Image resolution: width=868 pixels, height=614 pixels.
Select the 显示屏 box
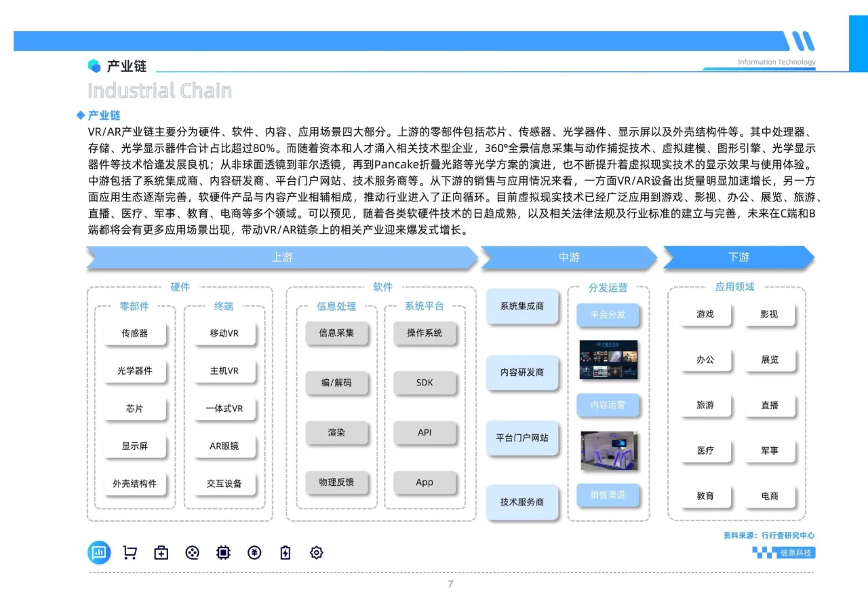(x=134, y=446)
